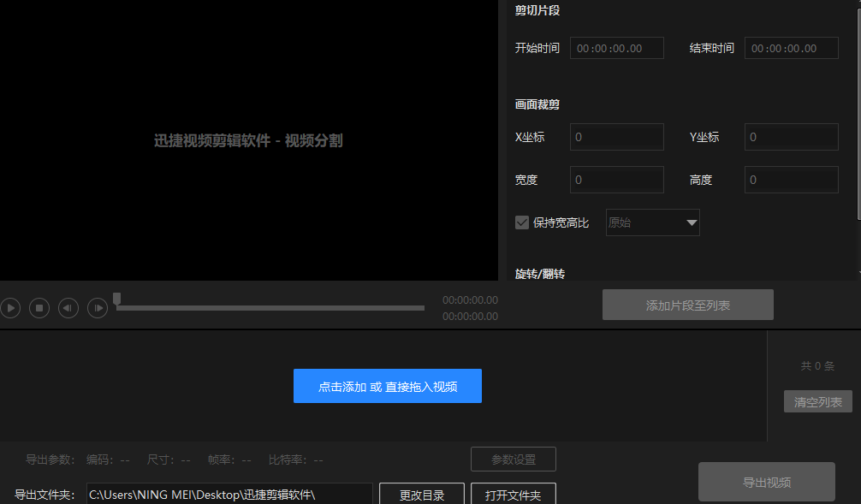The image size is (861, 504).
Task: Click 清空列表 button
Action: click(x=817, y=401)
